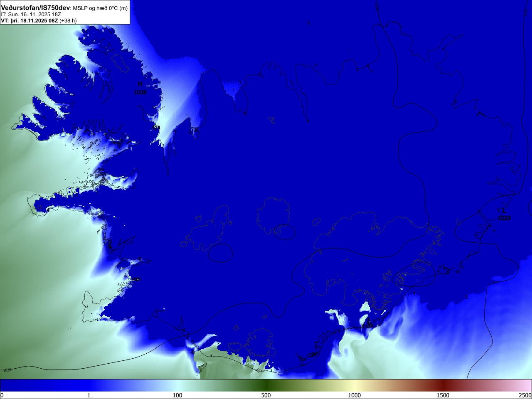Click the 'H' high pressure marker
The height and width of the screenshot is (399, 532).
tap(140, 84)
